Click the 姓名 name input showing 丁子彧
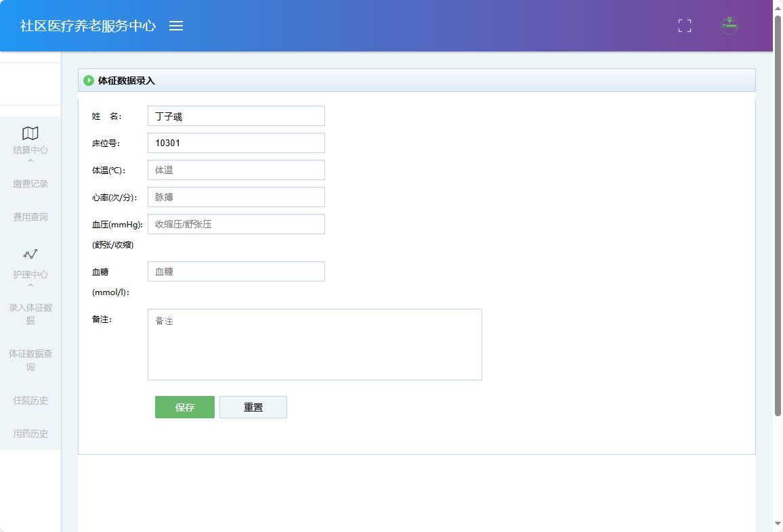 coord(236,115)
